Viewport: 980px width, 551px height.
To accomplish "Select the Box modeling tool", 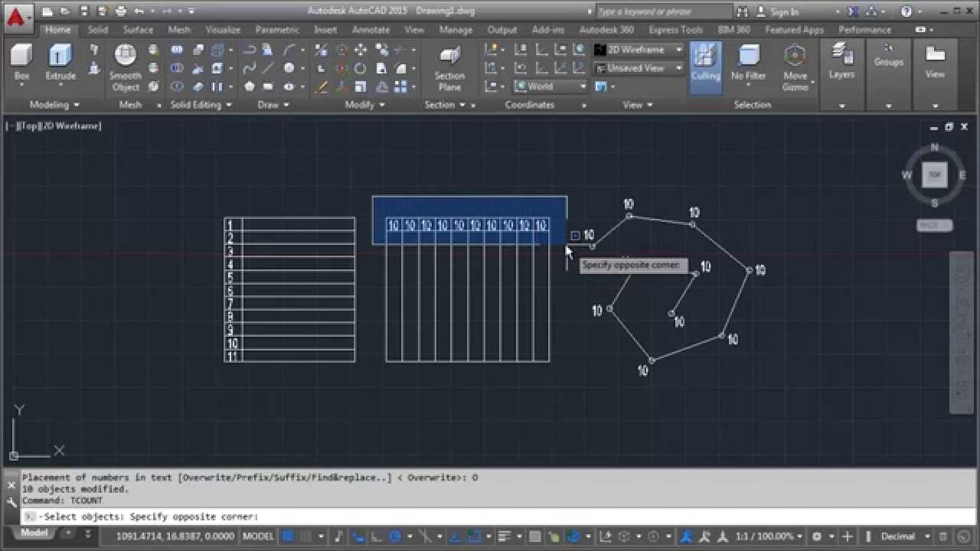I will [22, 63].
